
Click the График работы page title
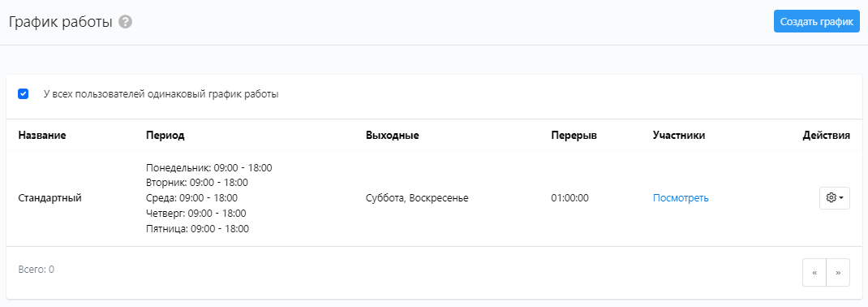[x=60, y=22]
